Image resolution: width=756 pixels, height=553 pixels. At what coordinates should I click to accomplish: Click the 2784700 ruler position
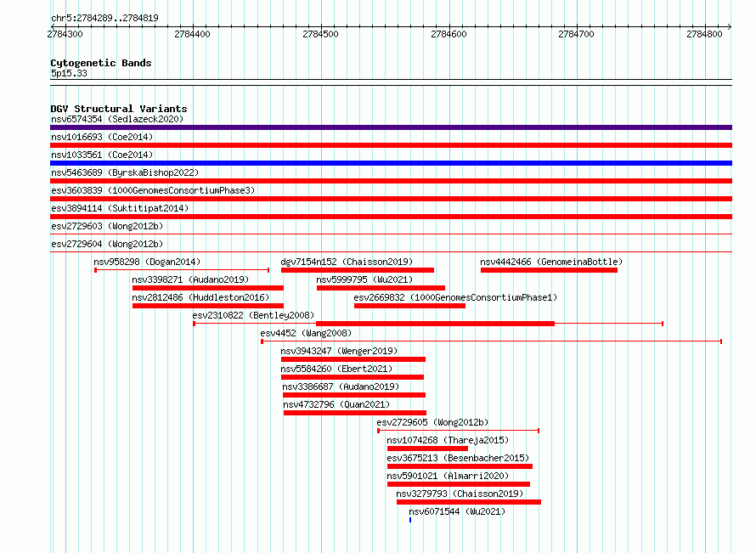[576, 34]
